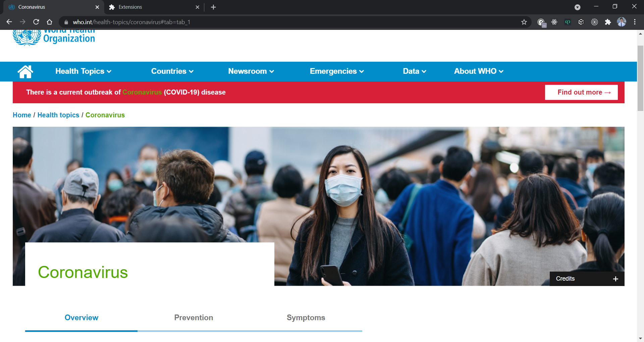Click the Find out more button
Screen dimensions: 644x342
[x=581, y=92]
